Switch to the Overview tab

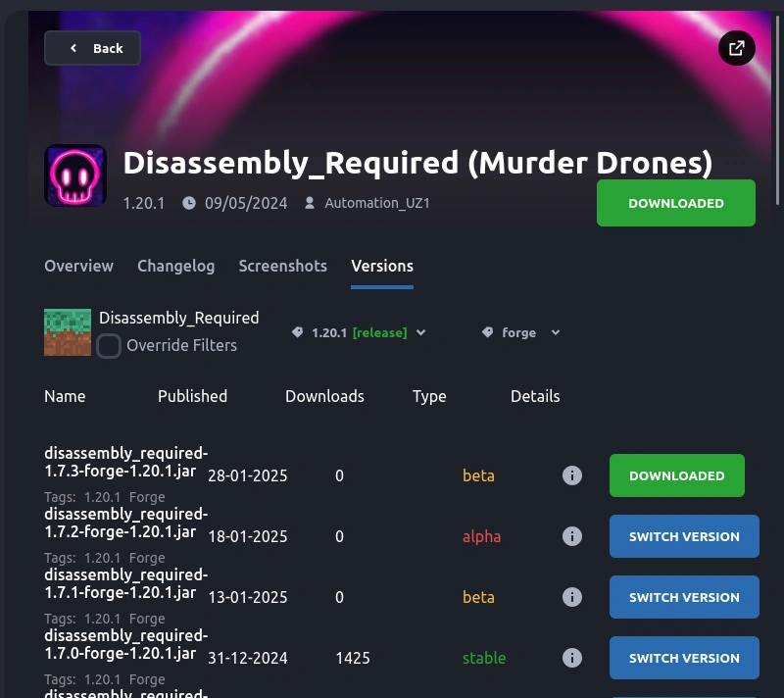pos(79,266)
